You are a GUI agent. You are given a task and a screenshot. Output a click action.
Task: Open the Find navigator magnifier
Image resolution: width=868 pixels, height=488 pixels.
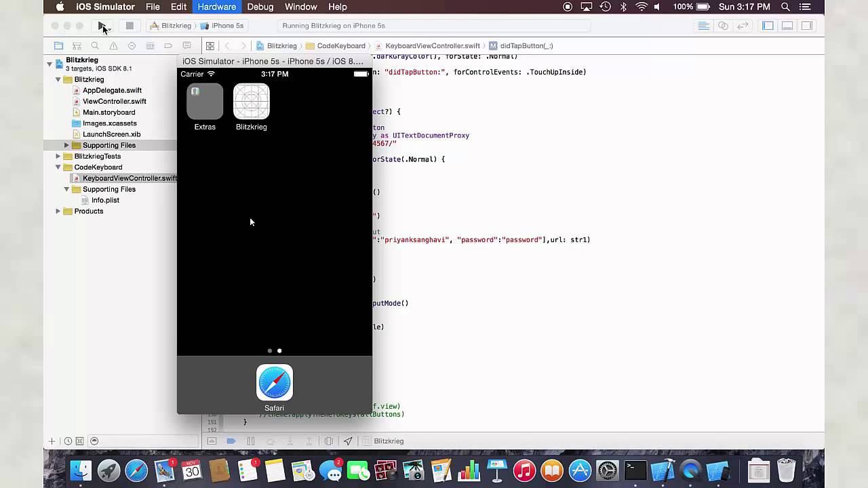[95, 45]
